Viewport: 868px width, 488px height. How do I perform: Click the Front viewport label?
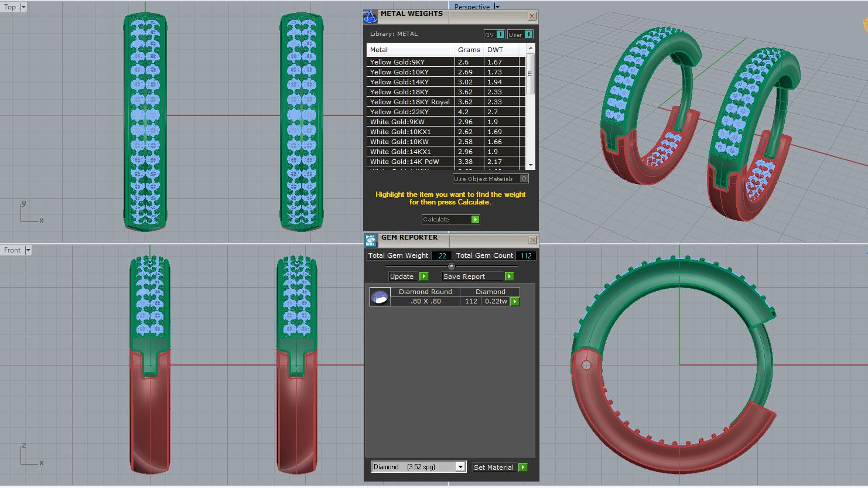[x=12, y=250]
